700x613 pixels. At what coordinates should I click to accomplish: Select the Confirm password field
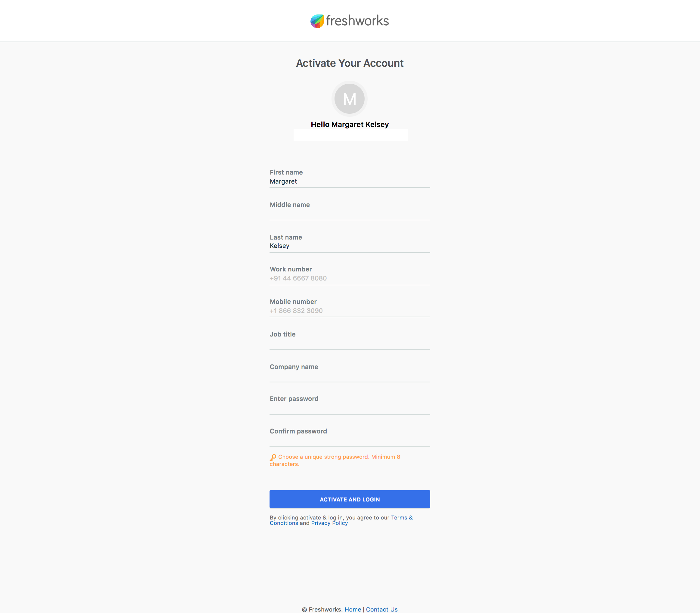[x=350, y=440]
